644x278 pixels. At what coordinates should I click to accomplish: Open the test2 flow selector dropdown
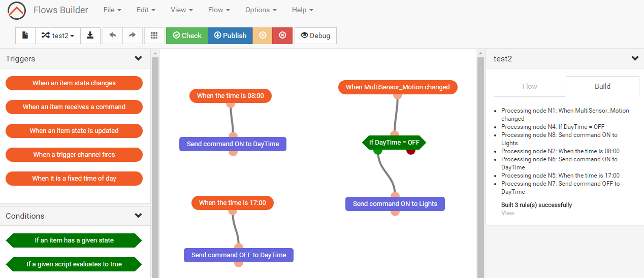pos(58,36)
